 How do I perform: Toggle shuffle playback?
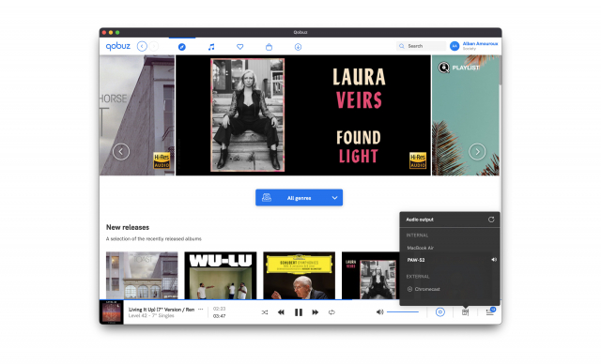[265, 312]
